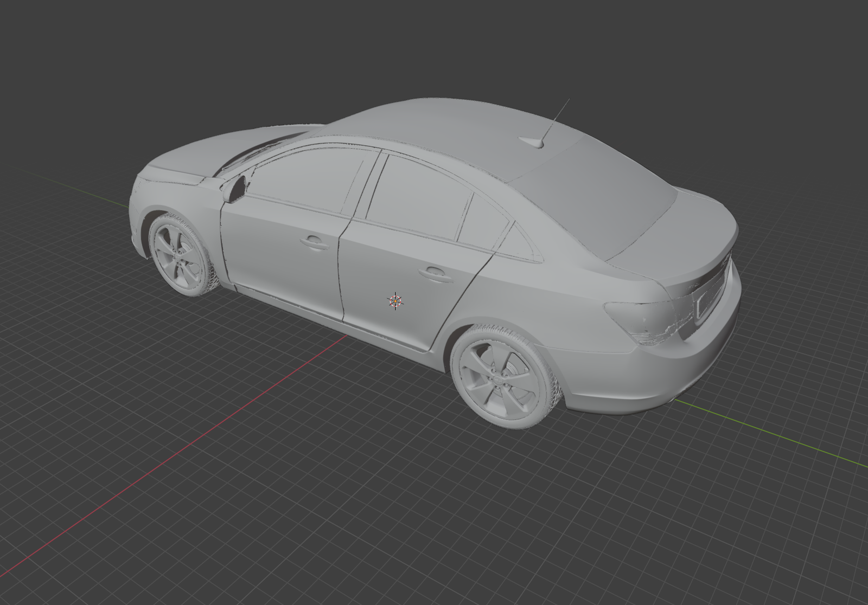Click the roof antenna base

tap(533, 142)
